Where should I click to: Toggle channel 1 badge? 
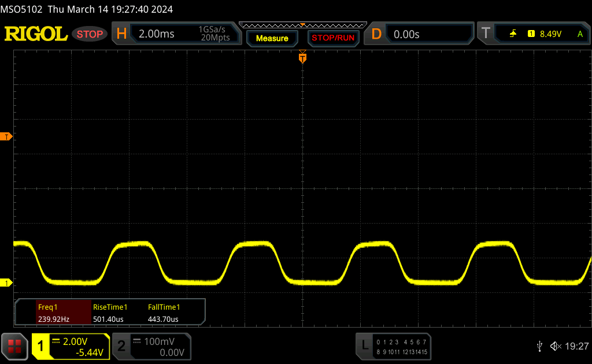(x=40, y=346)
